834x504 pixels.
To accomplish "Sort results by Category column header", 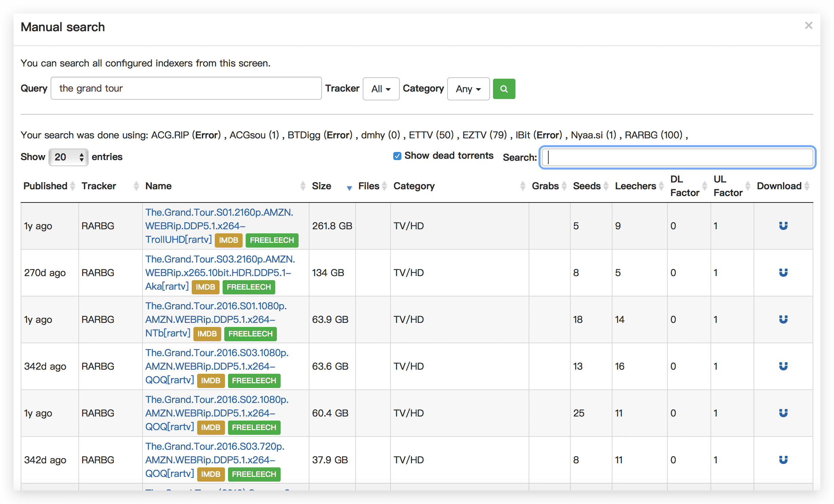I will point(459,186).
